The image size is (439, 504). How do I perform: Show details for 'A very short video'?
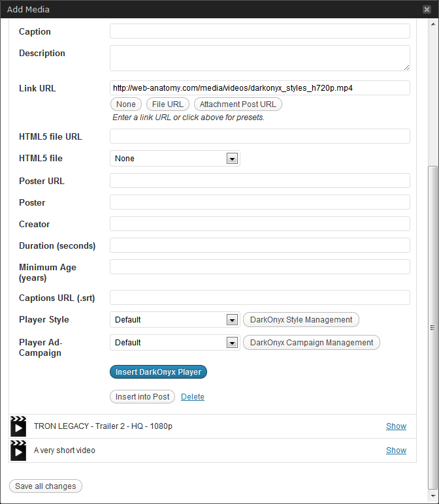point(397,450)
